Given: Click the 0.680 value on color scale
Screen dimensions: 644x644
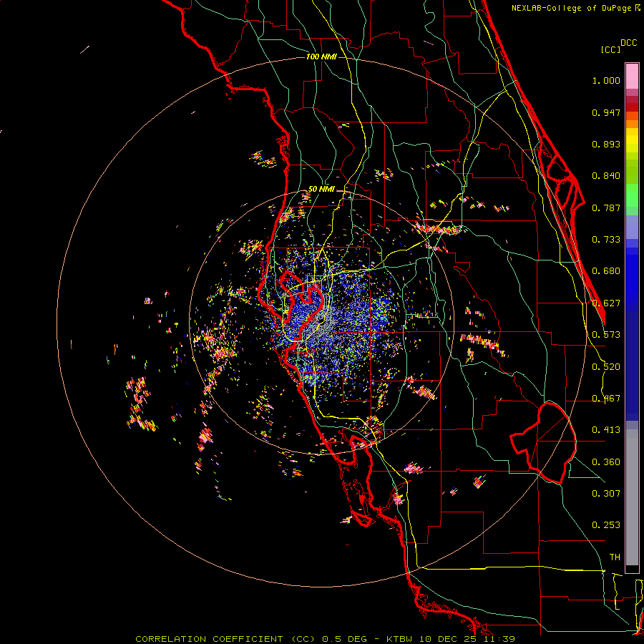Looking at the screenshot, I should tap(606, 271).
